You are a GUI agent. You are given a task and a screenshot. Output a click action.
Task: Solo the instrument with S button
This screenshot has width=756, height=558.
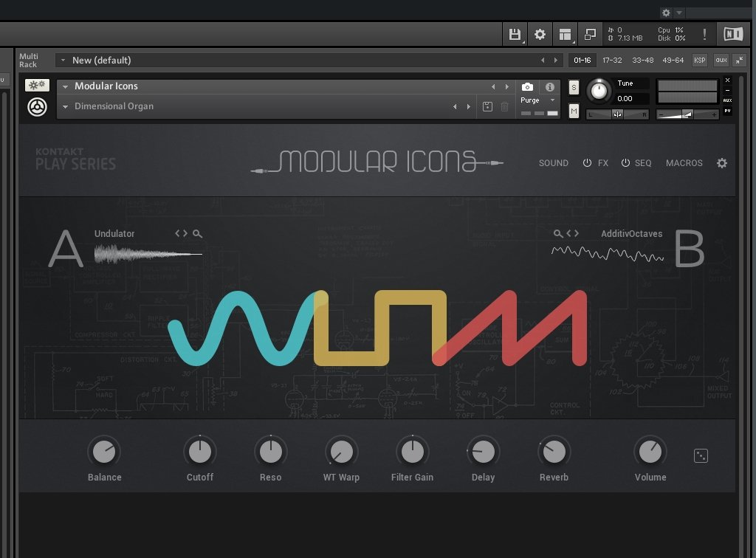coord(574,88)
